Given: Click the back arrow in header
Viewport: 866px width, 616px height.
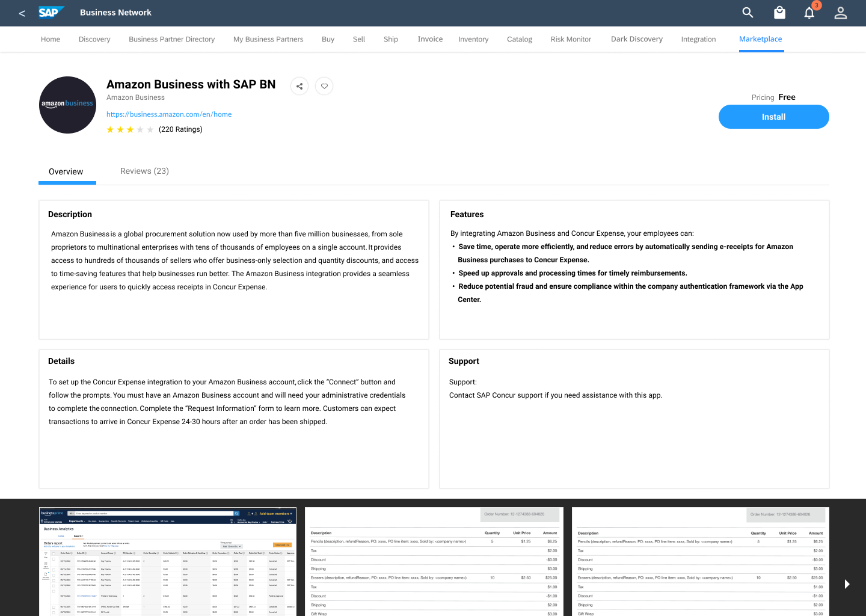Looking at the screenshot, I should click(22, 13).
